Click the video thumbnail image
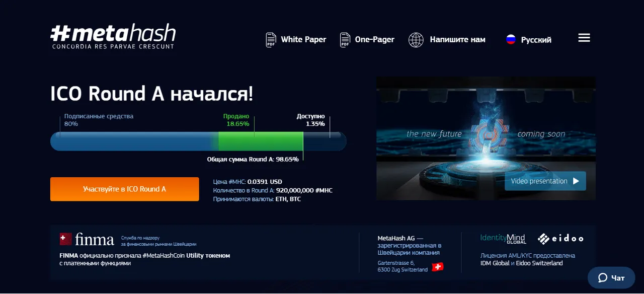 pos(486,138)
